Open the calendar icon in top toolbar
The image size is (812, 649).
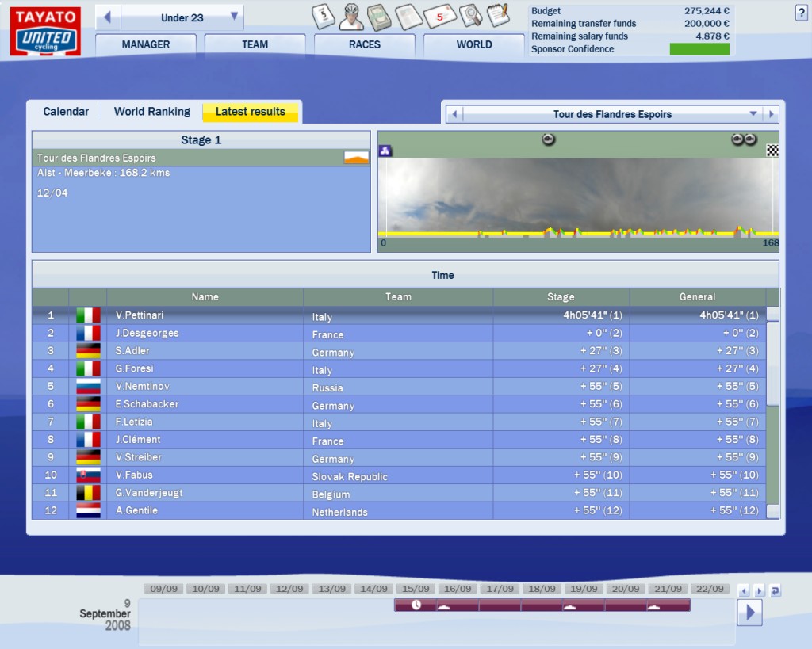tap(324, 14)
